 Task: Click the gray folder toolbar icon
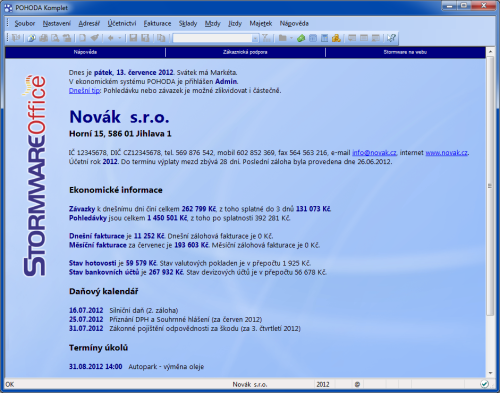283,38
